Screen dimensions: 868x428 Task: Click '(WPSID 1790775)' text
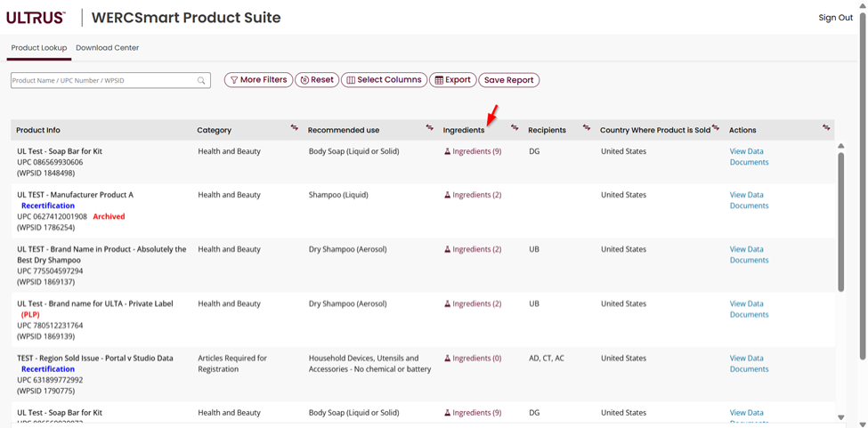46,391
